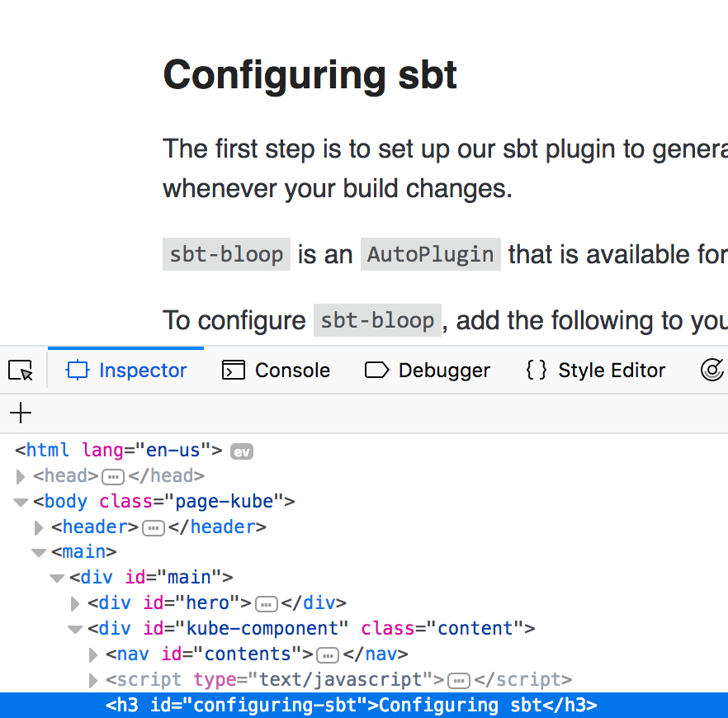Select the highlighted configuring-sbt h3 node
This screenshot has width=728, height=718.
point(347,706)
